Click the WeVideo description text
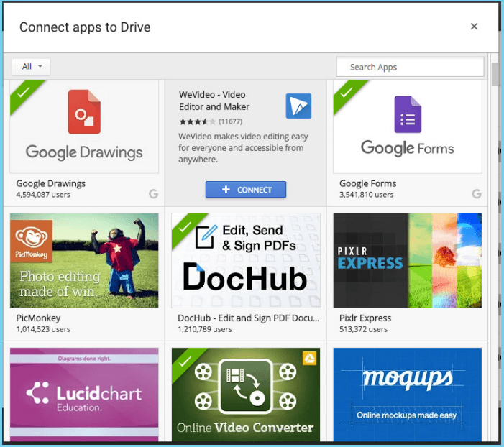Screen dimensions: 504x447 243,148
